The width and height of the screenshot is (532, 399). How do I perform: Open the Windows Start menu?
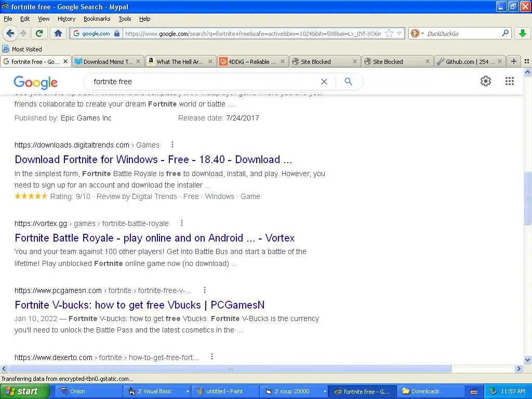click(25, 391)
